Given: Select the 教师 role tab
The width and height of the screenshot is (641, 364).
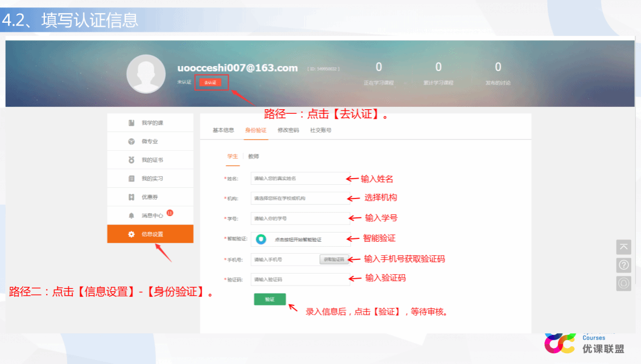Looking at the screenshot, I should coord(253,156).
